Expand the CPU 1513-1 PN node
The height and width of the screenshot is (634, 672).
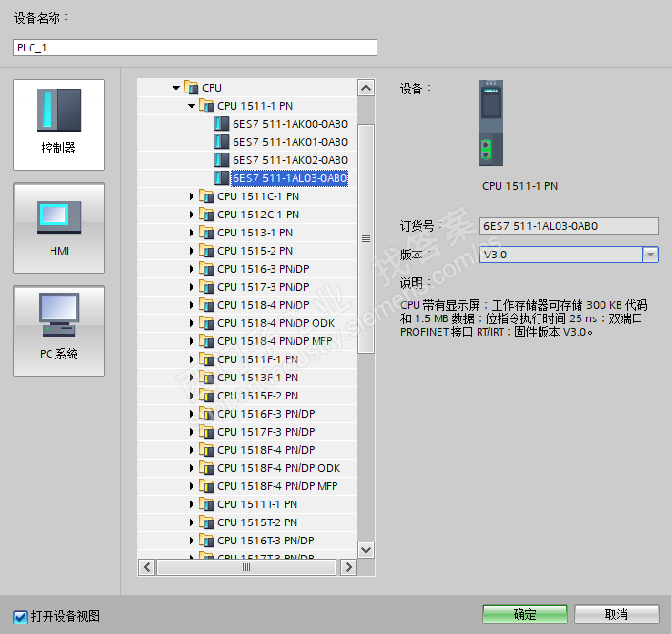tap(192, 233)
